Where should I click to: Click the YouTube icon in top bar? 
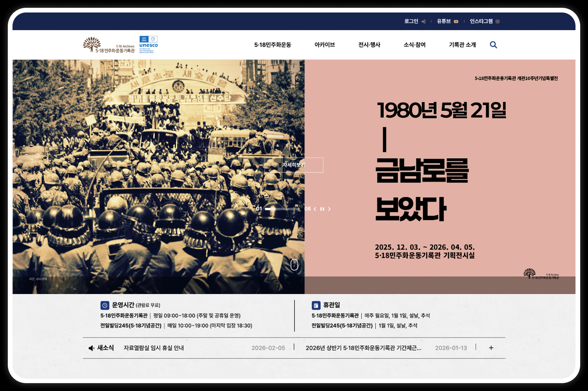pyautogui.click(x=456, y=21)
